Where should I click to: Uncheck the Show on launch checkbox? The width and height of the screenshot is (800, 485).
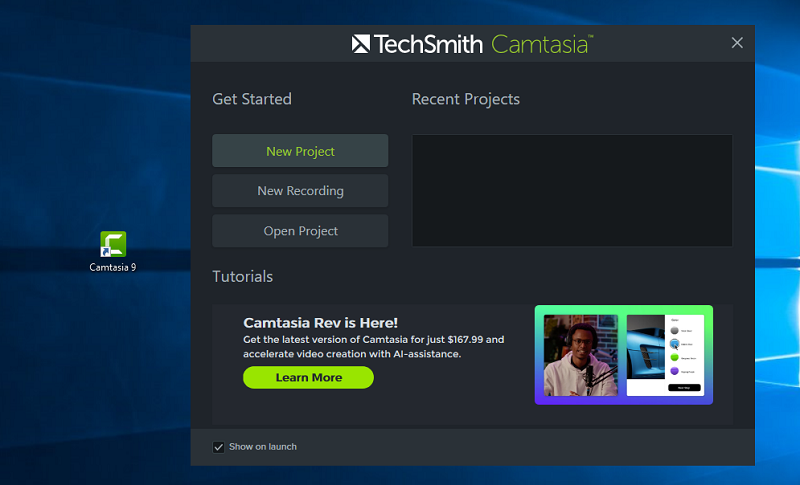[x=218, y=447]
